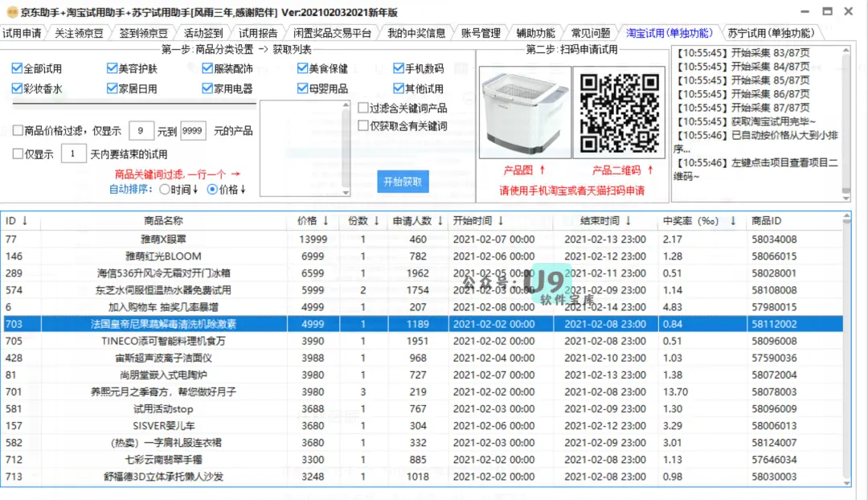
Task: Open the 我的中奖信息 tab
Action: coord(416,33)
